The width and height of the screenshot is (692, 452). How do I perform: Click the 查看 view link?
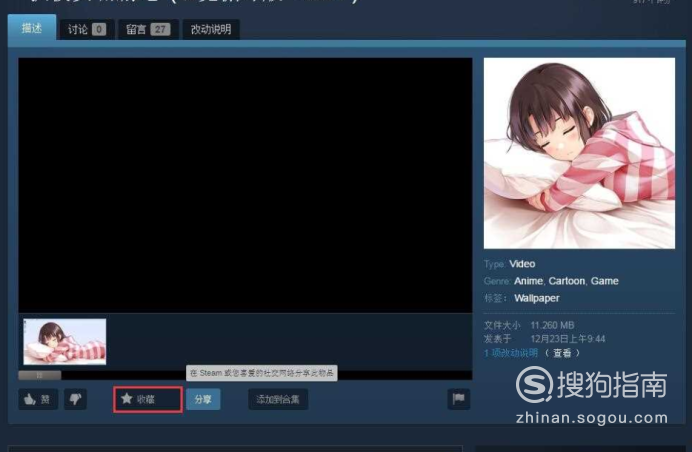562,353
